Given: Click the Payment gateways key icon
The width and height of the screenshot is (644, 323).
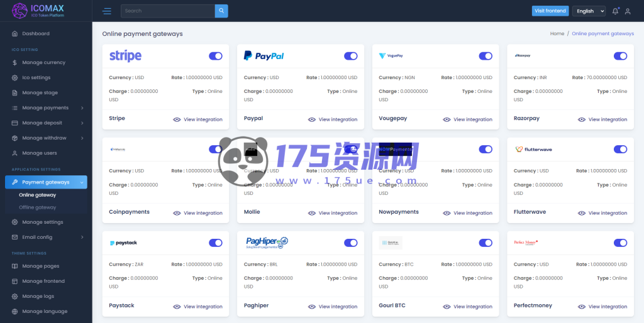Looking at the screenshot, I should tap(15, 182).
